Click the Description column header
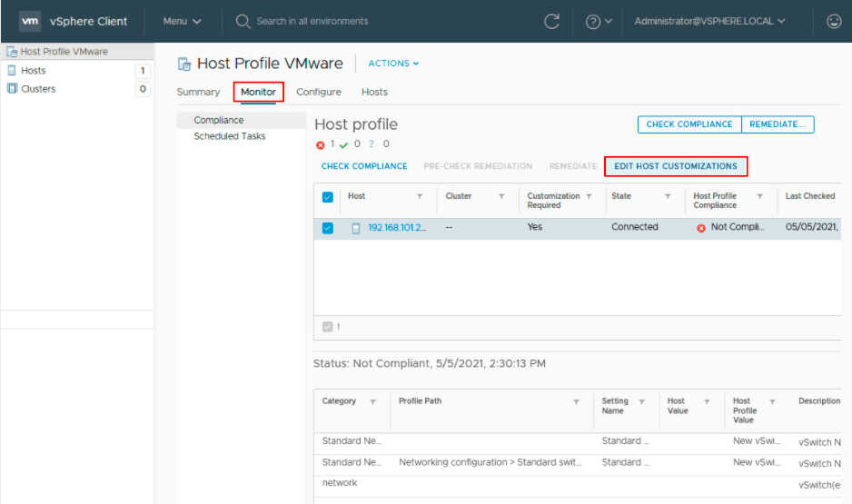The image size is (852, 504). 819,400
